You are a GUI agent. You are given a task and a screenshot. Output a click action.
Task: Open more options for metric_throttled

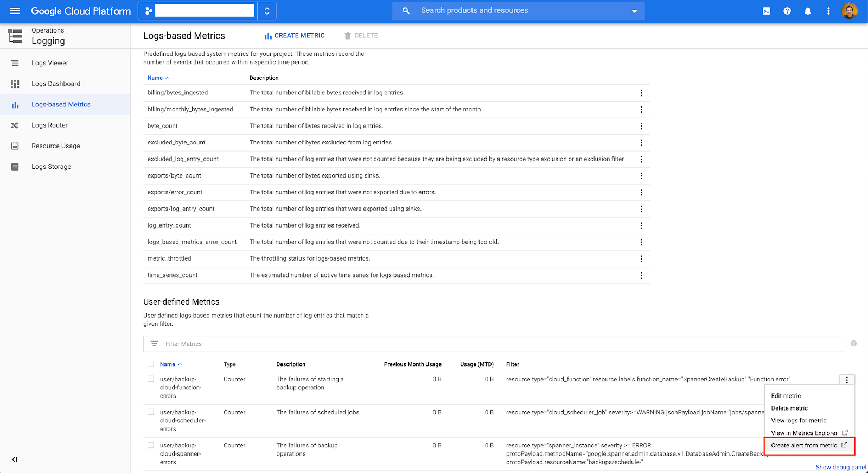(641, 258)
